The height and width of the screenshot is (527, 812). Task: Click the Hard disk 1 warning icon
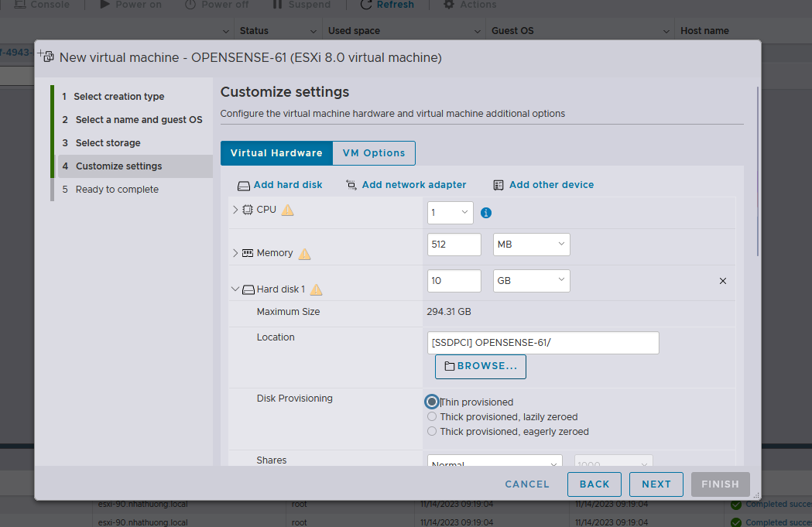[x=316, y=289]
